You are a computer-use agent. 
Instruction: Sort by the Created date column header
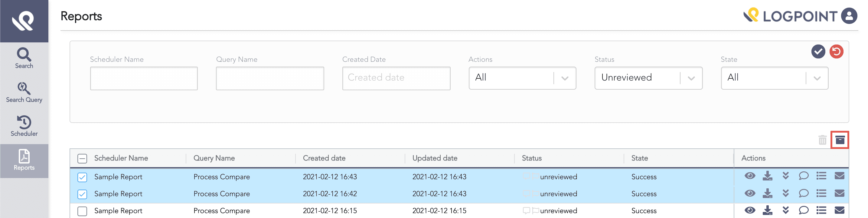(x=324, y=158)
